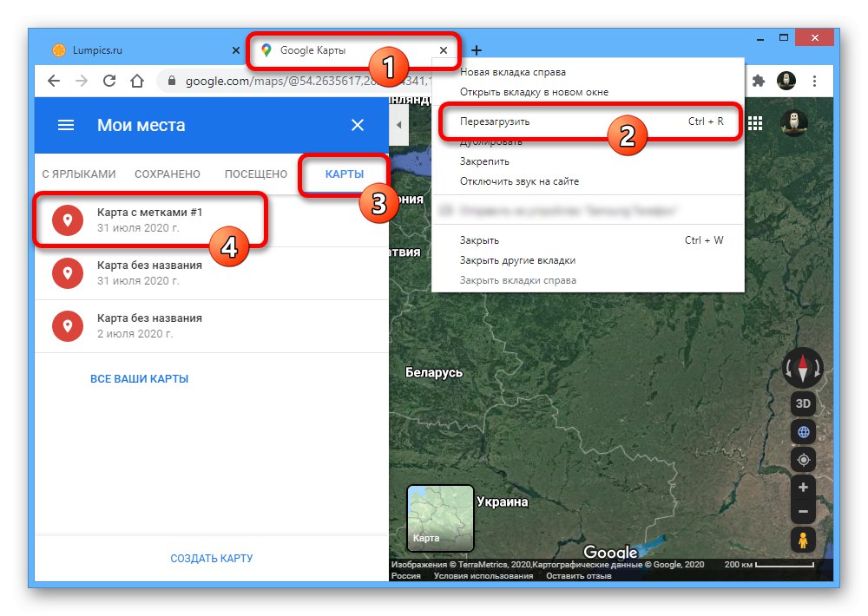Open ВСЕ ВАШИ КАРТЫ list

click(140, 378)
